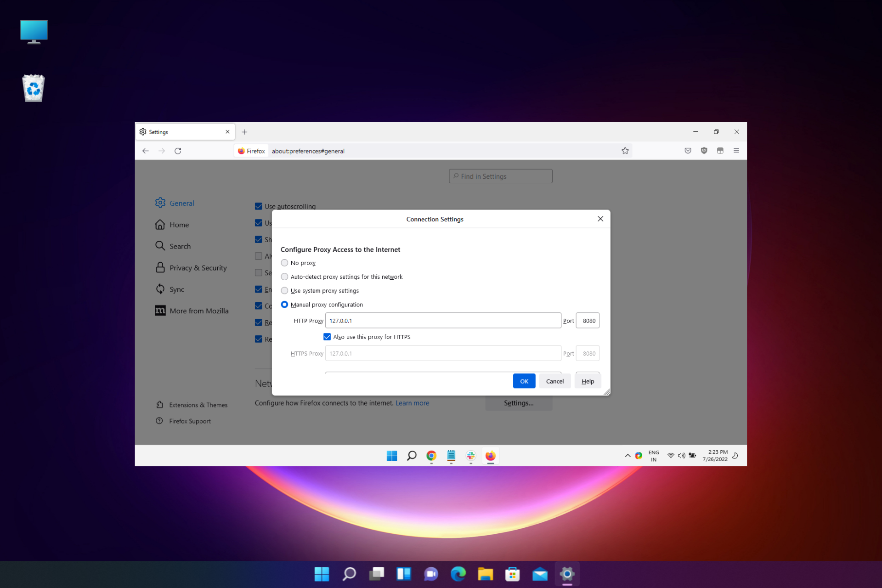Open Extensions & Themes link

(192, 405)
